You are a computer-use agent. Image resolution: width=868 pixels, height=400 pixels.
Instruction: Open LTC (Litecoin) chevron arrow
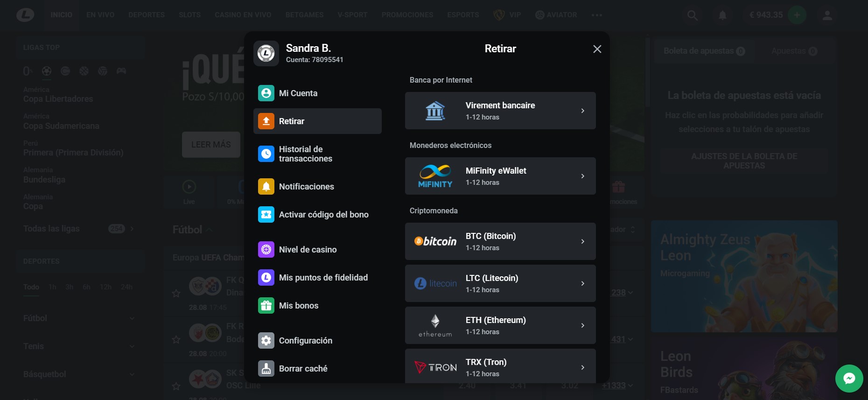coord(583,283)
